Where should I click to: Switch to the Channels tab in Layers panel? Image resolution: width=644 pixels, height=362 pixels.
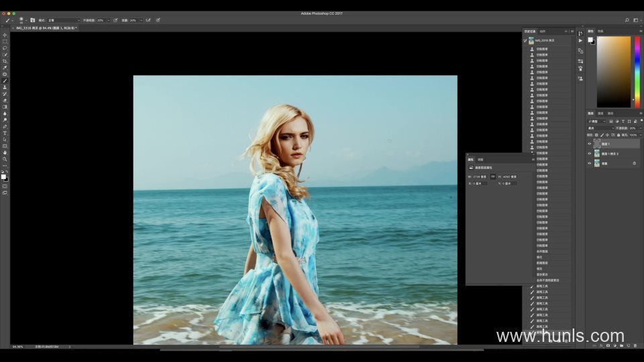600,113
